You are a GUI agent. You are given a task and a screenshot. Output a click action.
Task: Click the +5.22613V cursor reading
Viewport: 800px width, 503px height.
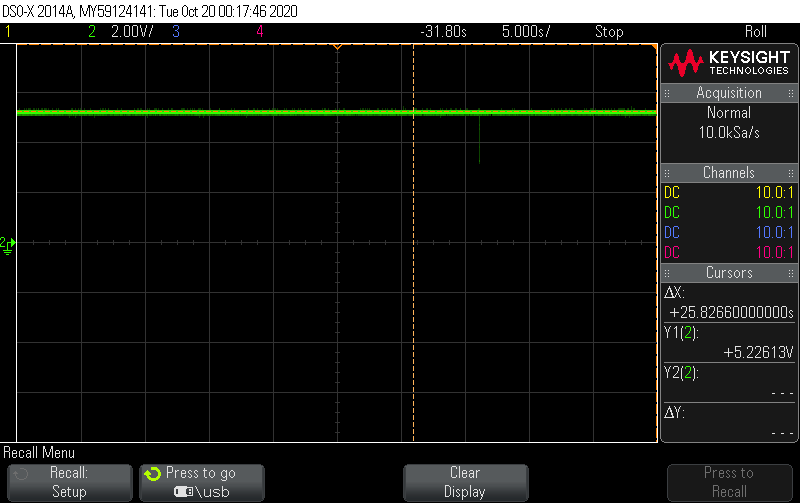(758, 353)
